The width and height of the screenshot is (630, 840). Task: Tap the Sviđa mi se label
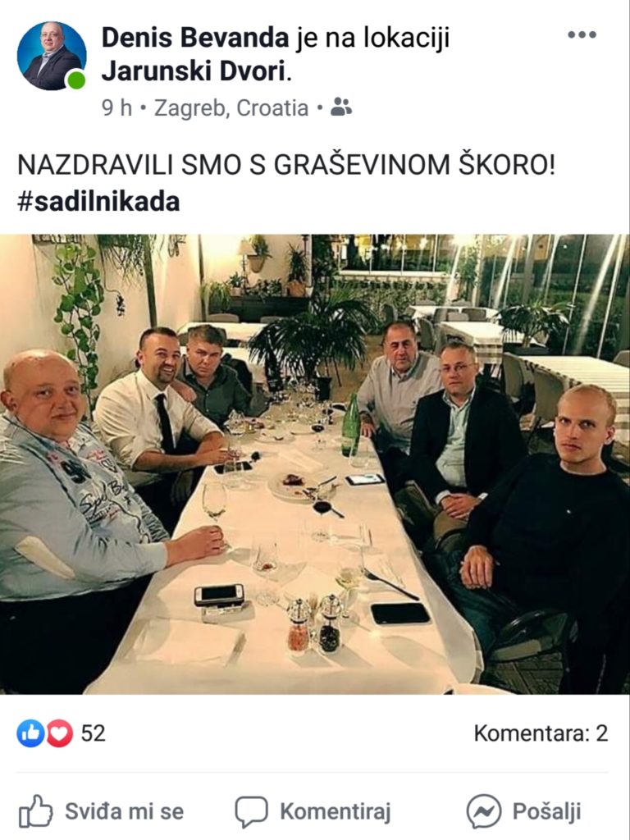click(125, 811)
